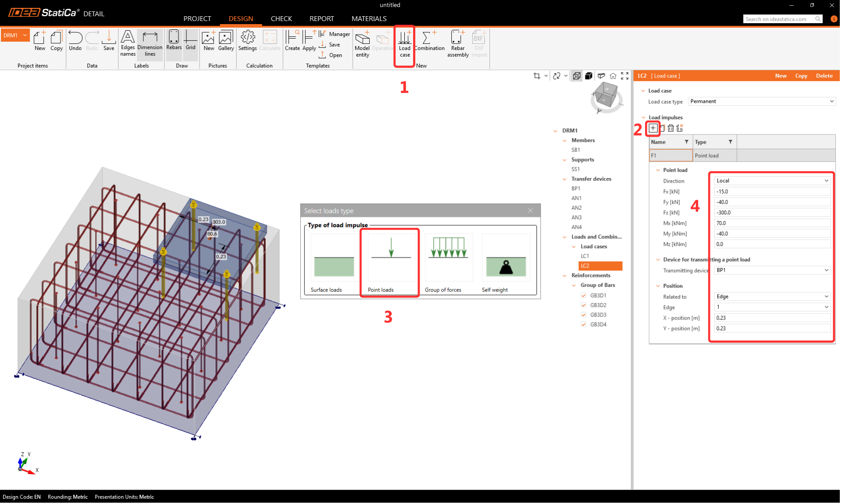Image resolution: width=842 pixels, height=504 pixels.
Task: Open calculation Settings
Action: [x=247, y=42]
